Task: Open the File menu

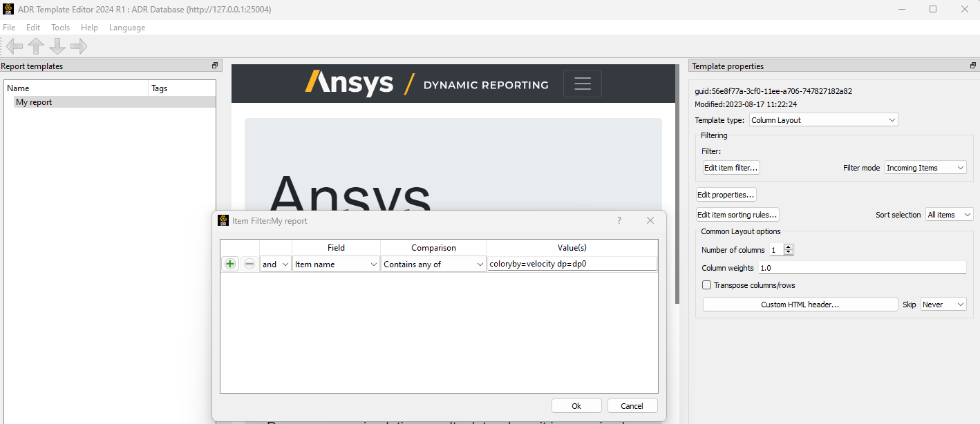Action: tap(9, 28)
